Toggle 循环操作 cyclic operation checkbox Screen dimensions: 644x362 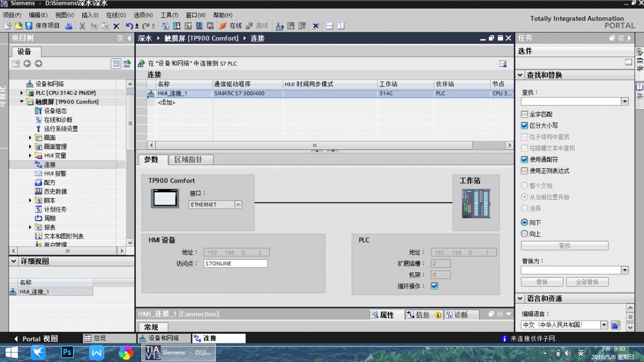coord(434,286)
